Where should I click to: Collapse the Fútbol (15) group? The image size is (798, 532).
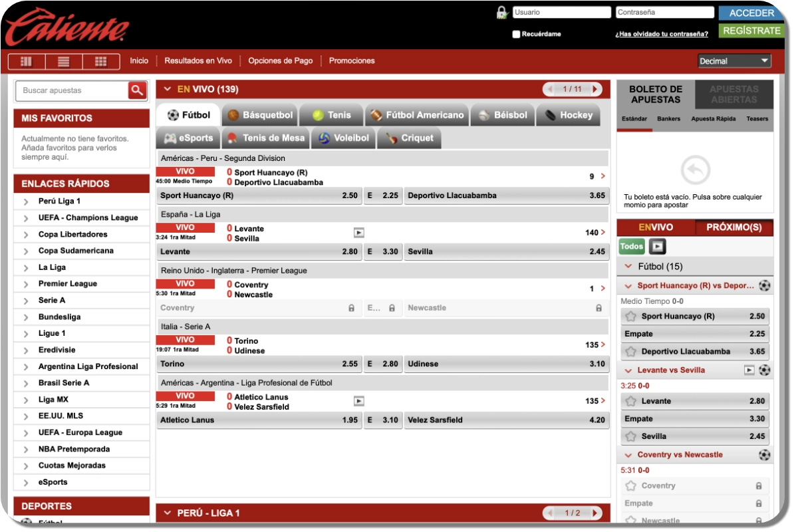[x=628, y=267]
